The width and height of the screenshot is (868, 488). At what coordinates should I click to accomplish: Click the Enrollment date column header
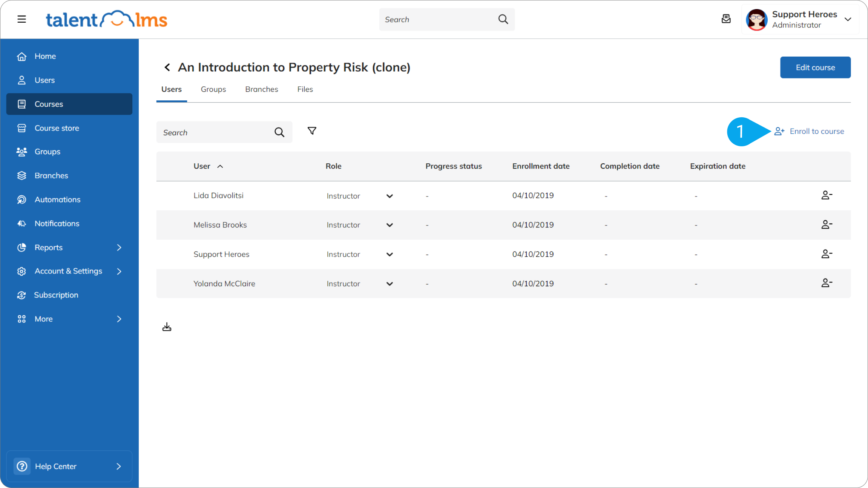tap(541, 166)
